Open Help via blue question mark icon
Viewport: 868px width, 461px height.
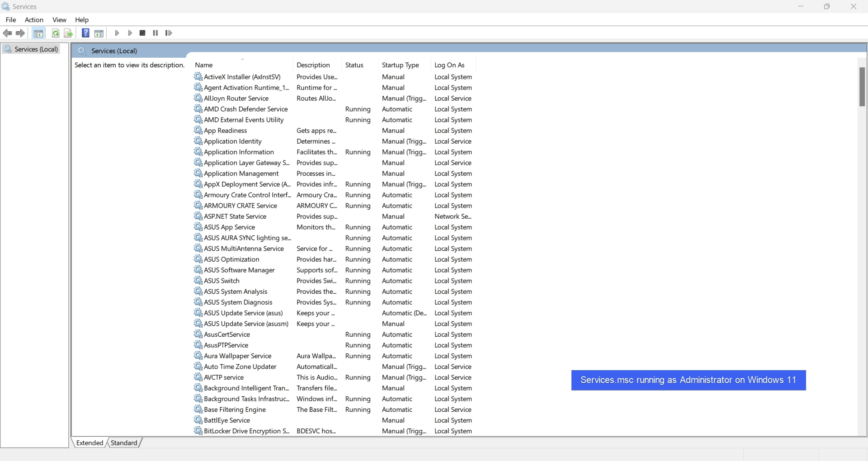(x=85, y=33)
